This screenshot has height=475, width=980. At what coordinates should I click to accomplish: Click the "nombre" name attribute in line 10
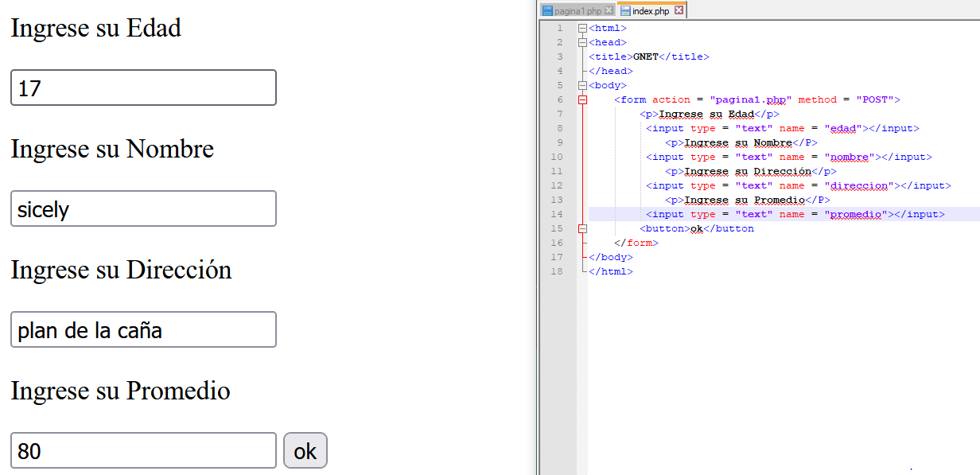pos(850,157)
